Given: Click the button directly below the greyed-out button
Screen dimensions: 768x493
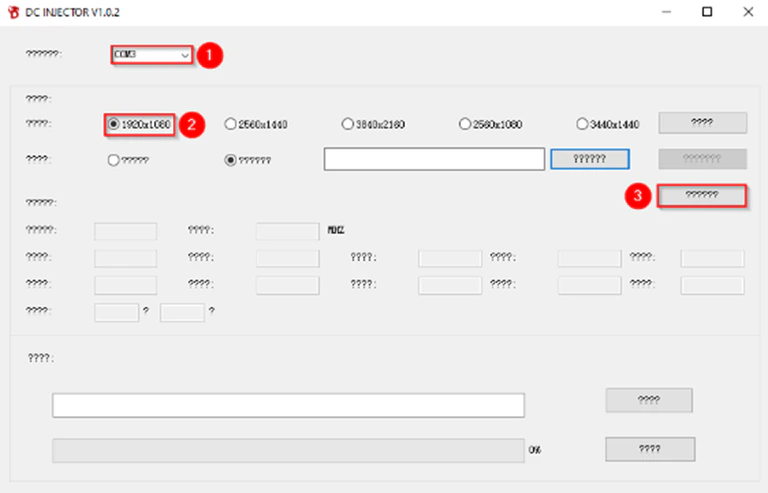Looking at the screenshot, I should tap(702, 195).
